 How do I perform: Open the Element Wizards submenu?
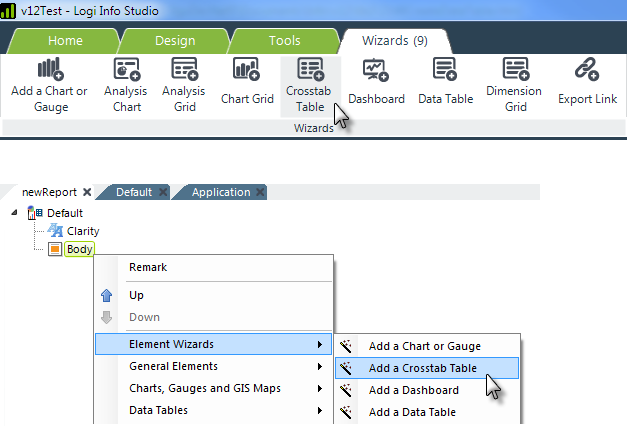(214, 344)
